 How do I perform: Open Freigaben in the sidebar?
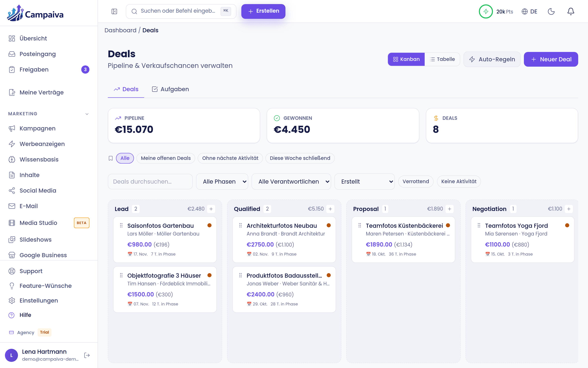(x=49, y=70)
